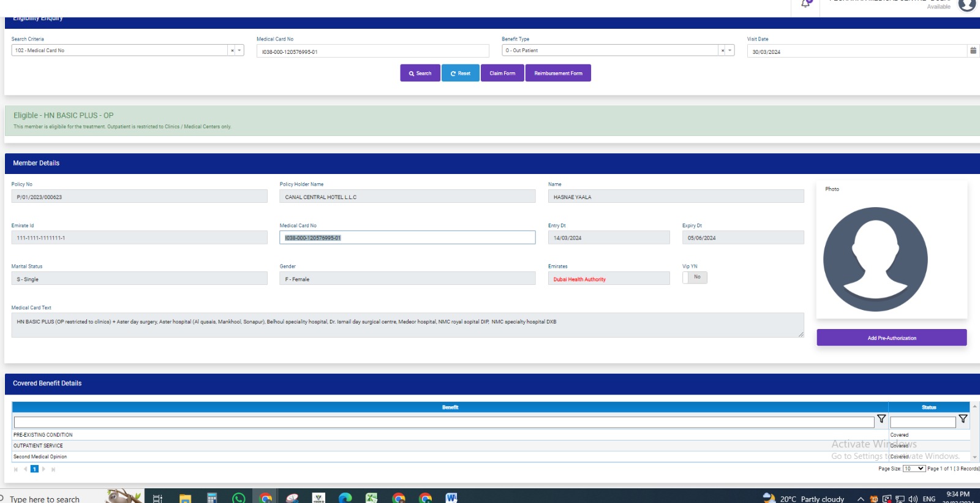The height and width of the screenshot is (503, 980).
Task: Click the Medical Card No search field
Action: 372,51
